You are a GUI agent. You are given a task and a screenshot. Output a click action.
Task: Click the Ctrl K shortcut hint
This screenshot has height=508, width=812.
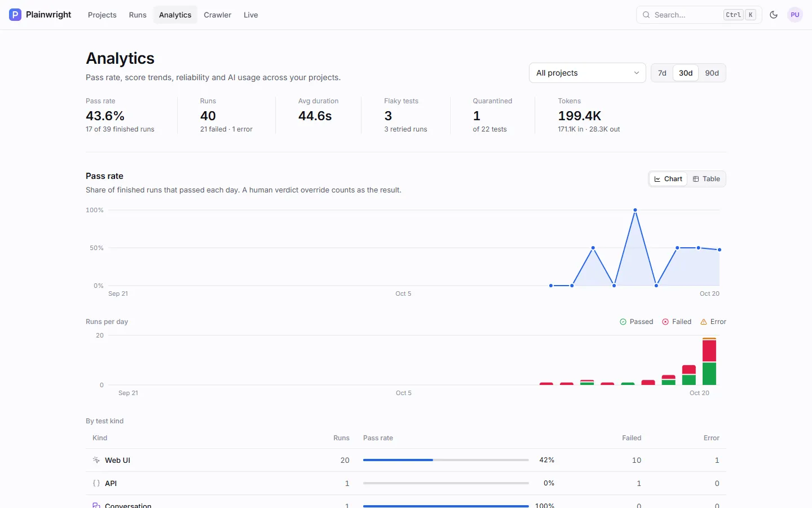click(740, 15)
